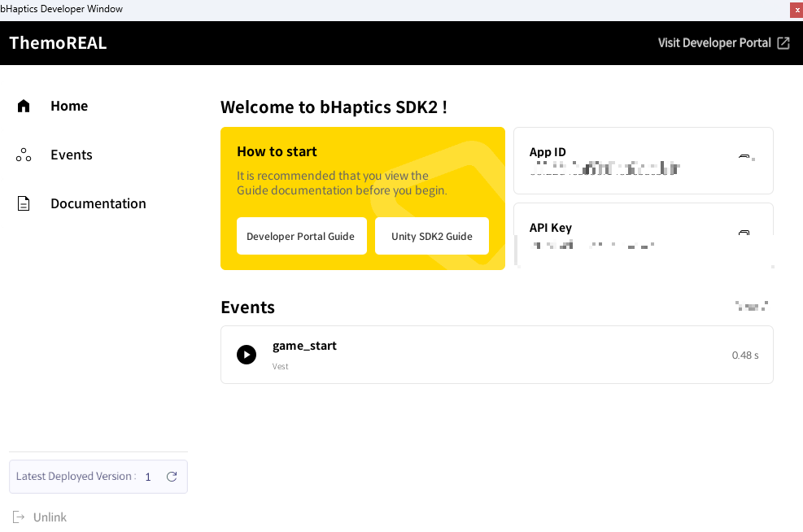
Task: Refresh the latest deployed version
Action: pos(172,477)
